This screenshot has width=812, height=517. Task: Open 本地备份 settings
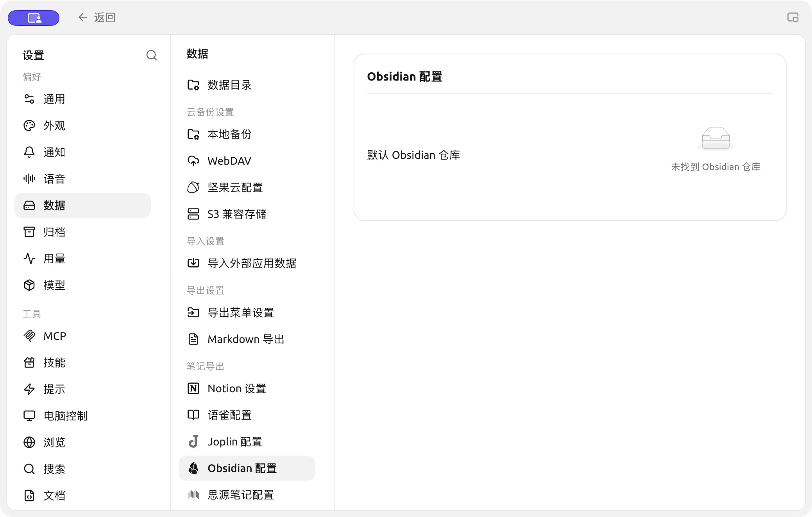(247, 134)
